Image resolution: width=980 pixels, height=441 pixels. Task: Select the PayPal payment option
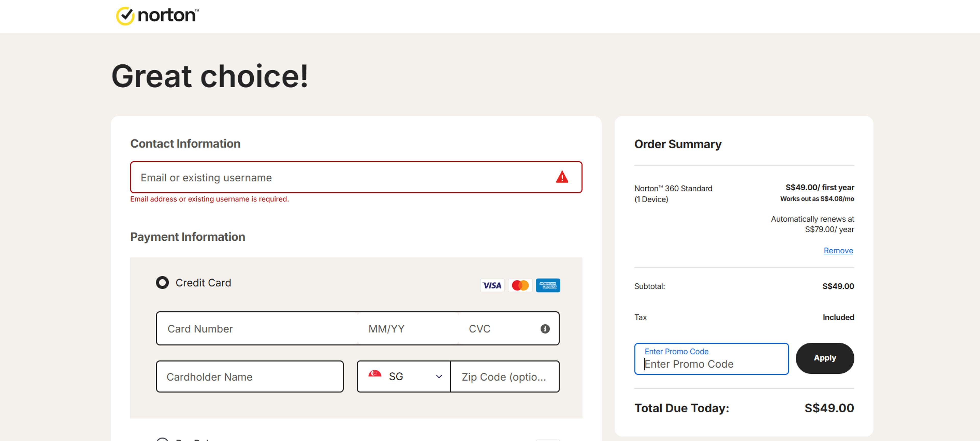tap(163, 439)
